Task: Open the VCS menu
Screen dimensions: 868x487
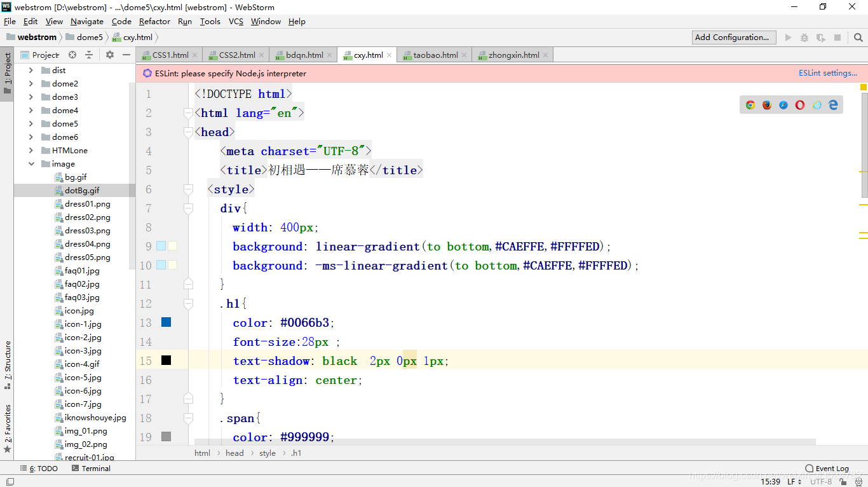Action: tap(236, 21)
